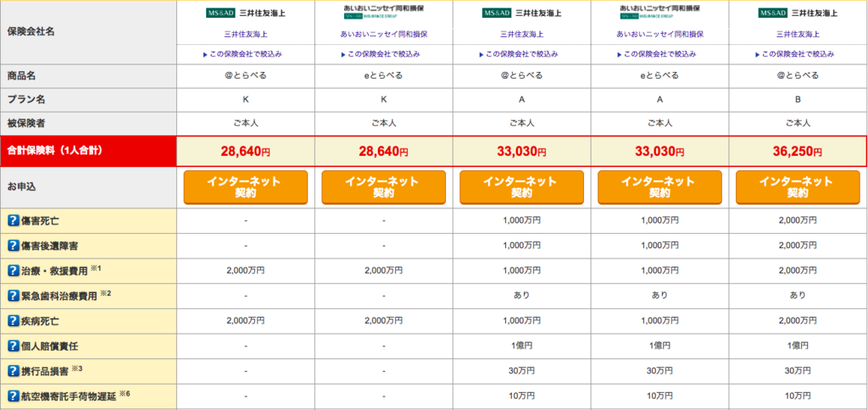Open あいおいニッセイ同和損保 link for eとらべる plan K
The height and width of the screenshot is (410, 868).
[x=384, y=34]
